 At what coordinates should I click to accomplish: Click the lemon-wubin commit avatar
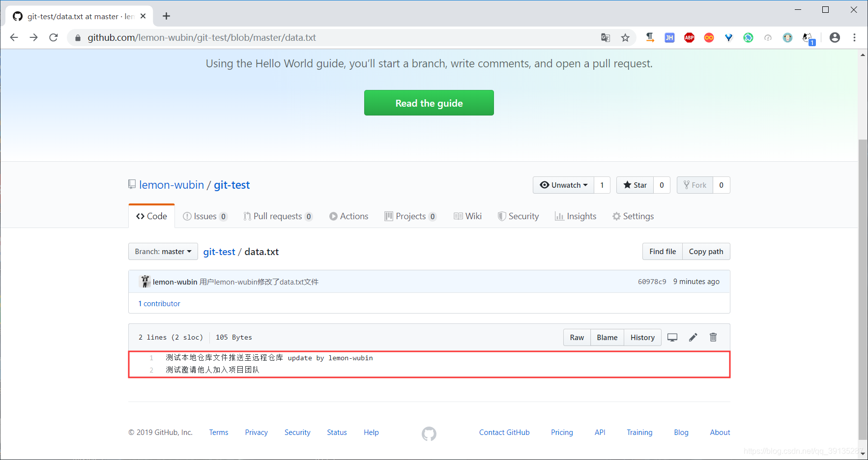click(x=145, y=281)
